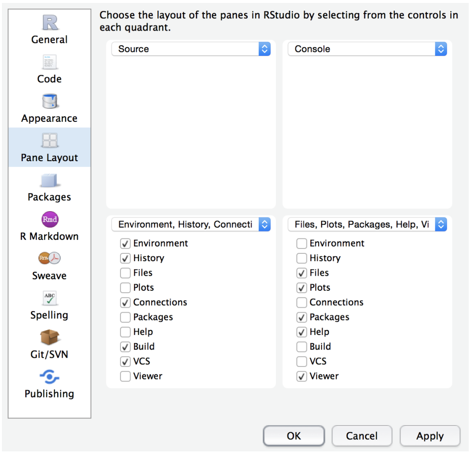The image size is (476, 464).
Task: Open the Appearance paint bucket icon
Action: [50, 101]
